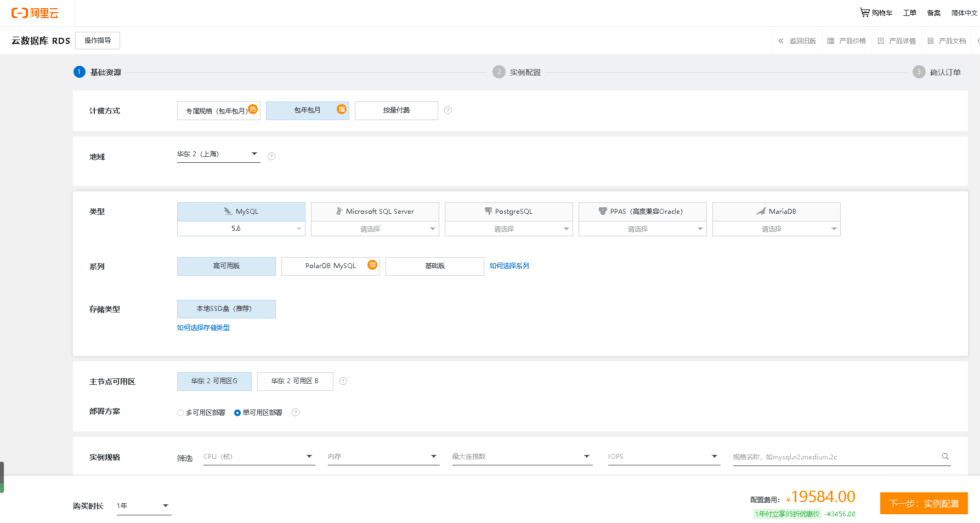This screenshot has height=523, width=980.
Task: Open 简体中文 language menu
Action: pyautogui.click(x=964, y=13)
